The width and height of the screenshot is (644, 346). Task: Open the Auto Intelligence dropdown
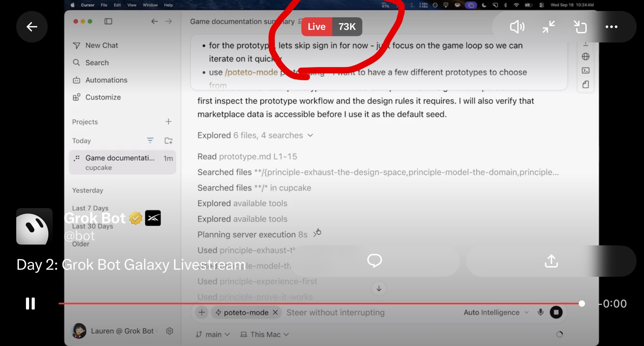click(496, 312)
